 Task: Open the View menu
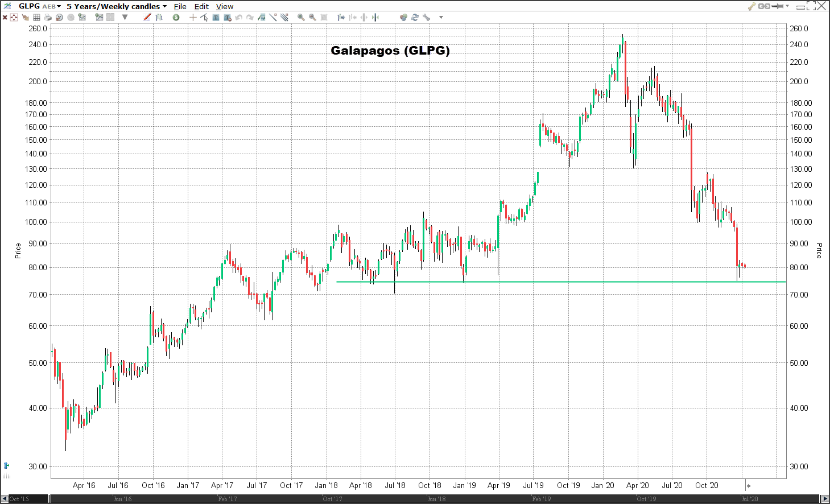(225, 6)
